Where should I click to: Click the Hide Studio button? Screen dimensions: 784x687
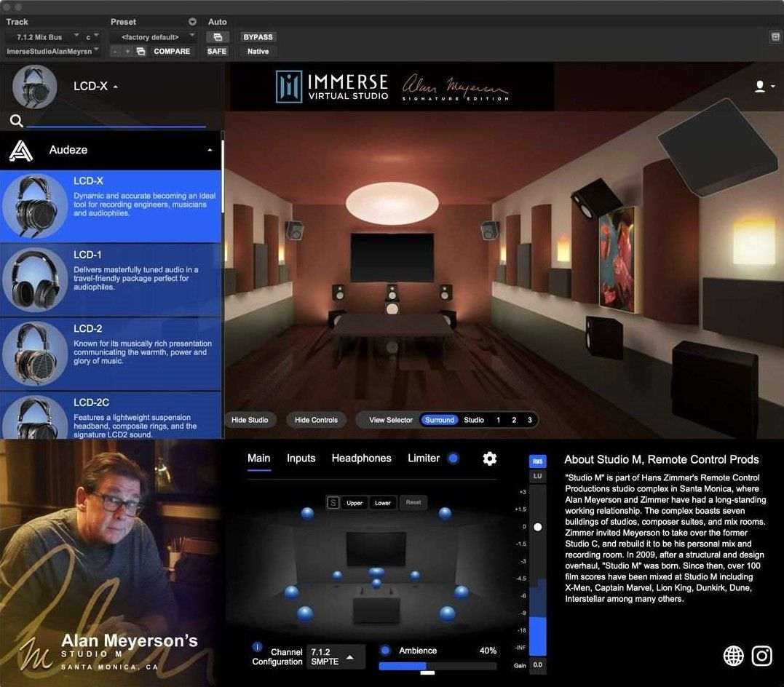(x=250, y=420)
